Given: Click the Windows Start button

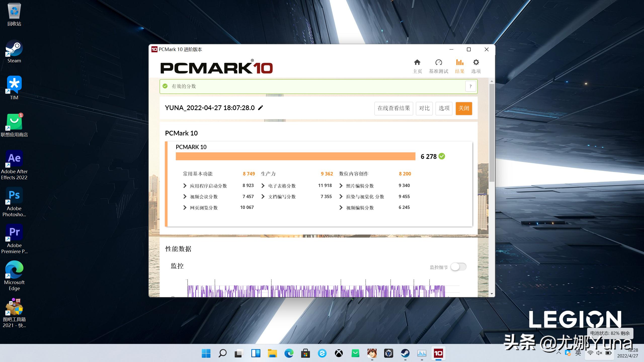Looking at the screenshot, I should tap(206, 353).
